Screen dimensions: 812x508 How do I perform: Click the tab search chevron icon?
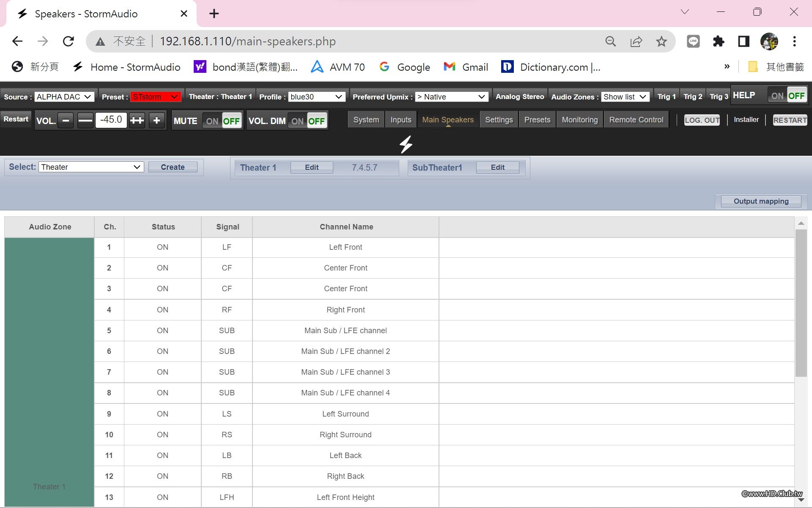click(x=685, y=12)
